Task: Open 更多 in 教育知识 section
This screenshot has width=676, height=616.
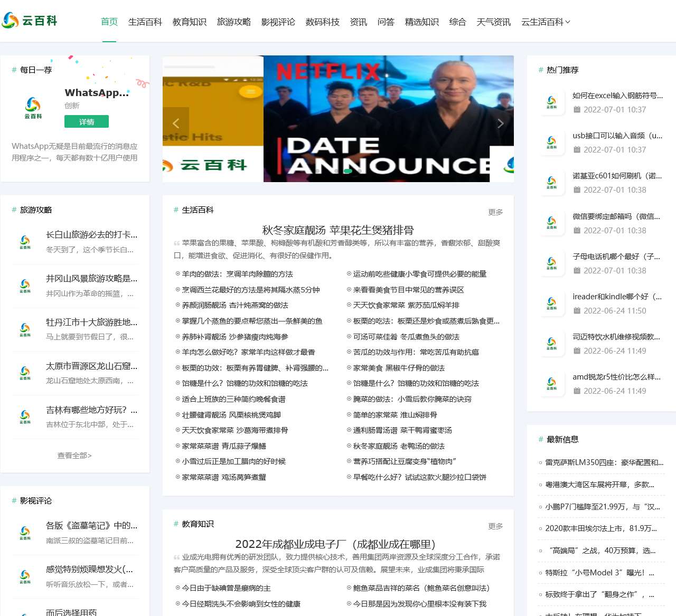Action: point(495,526)
